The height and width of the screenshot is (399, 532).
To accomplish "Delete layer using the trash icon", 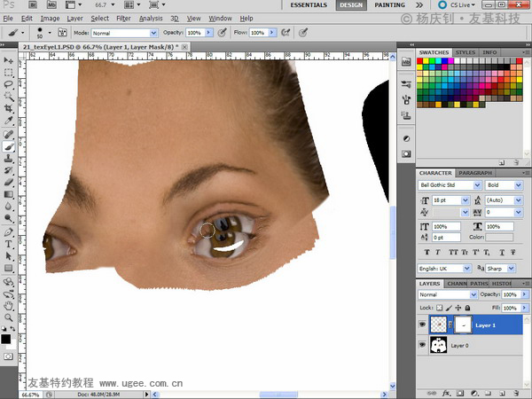I will 516,393.
